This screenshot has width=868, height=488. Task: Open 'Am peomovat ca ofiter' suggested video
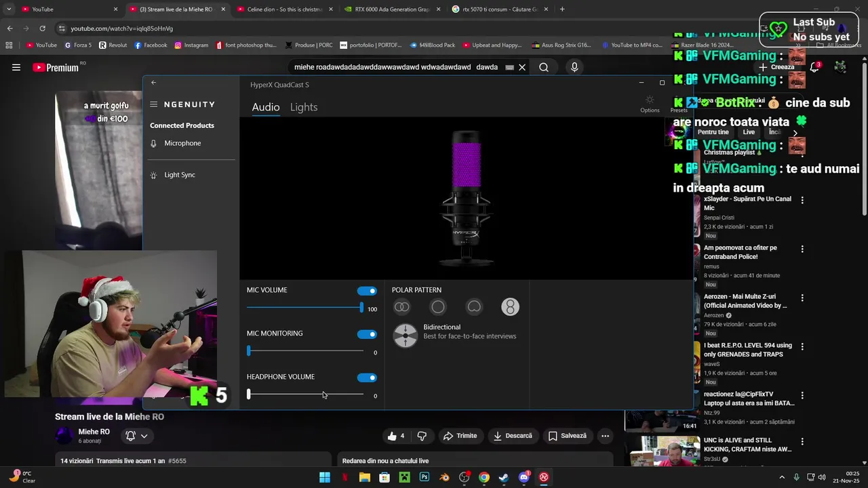pos(741,252)
